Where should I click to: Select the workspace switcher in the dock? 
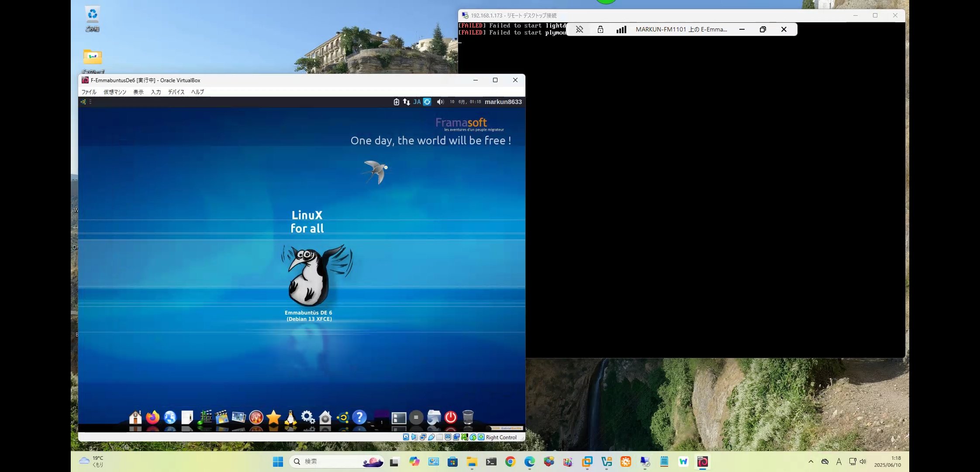pos(381,418)
